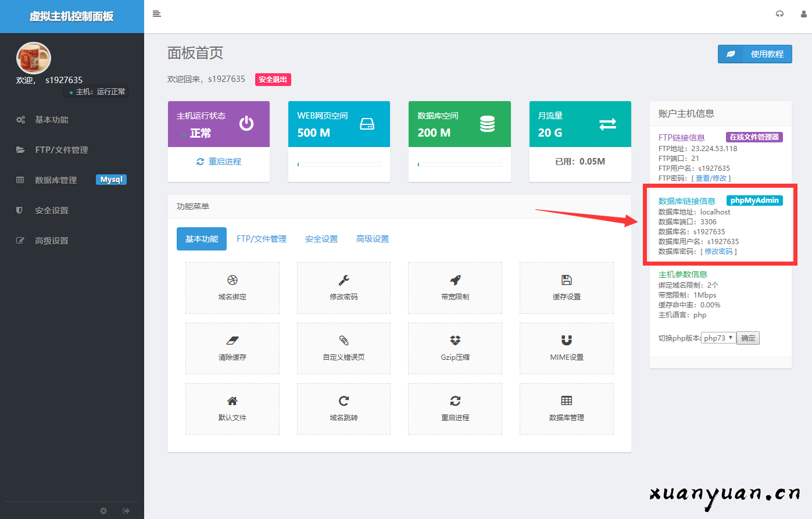Click the FTP链接信息 heading link
812x519 pixels.
681,138
